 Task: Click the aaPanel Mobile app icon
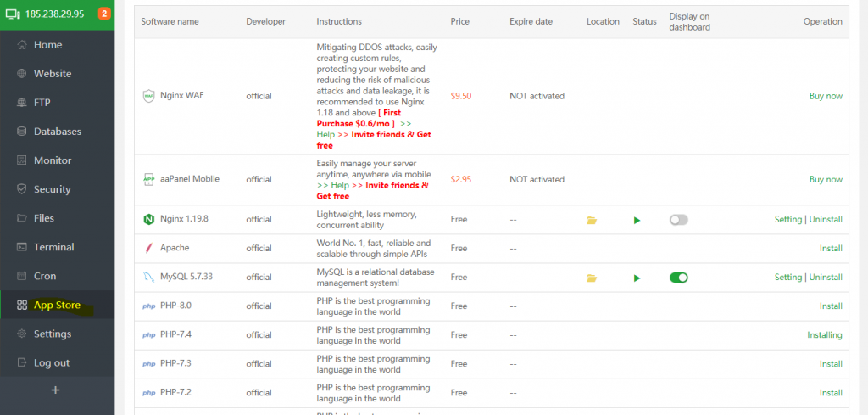148,179
